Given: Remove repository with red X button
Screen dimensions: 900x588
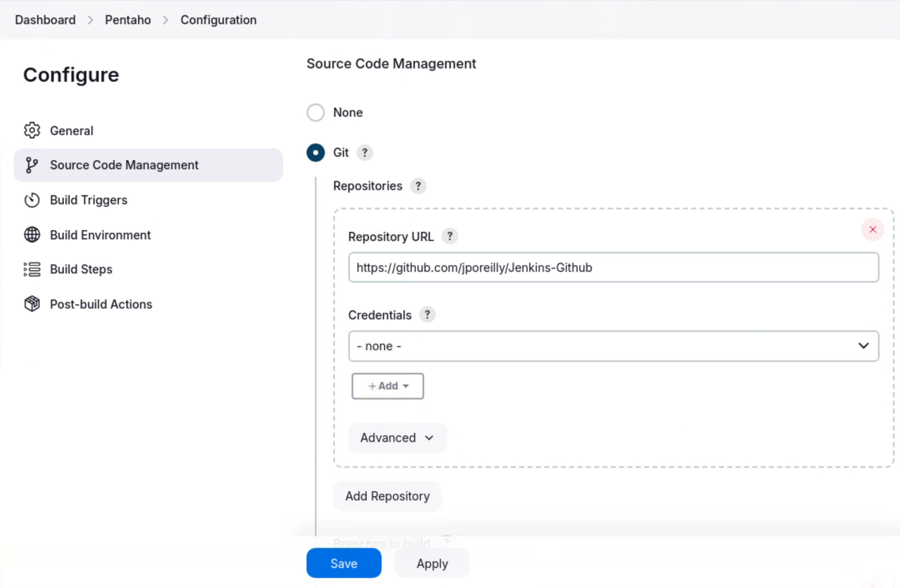Looking at the screenshot, I should [x=872, y=229].
